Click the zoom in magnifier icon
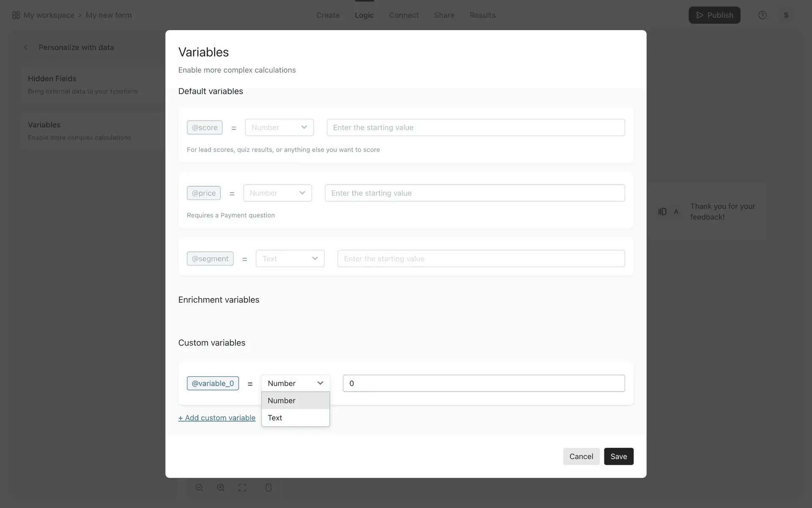 click(x=221, y=488)
